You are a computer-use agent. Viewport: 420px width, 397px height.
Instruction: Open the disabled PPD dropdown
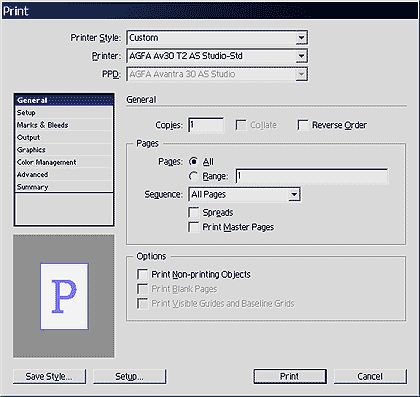[217, 74]
